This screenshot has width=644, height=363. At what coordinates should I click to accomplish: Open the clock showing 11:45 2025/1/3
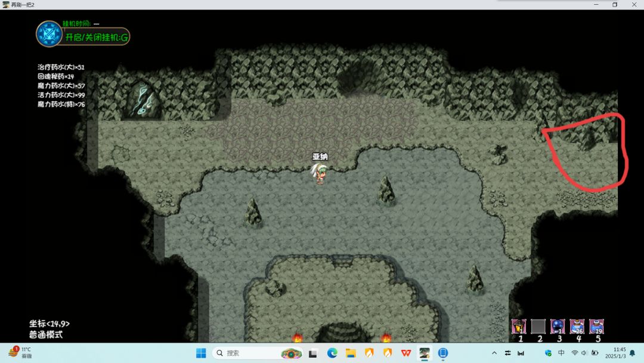tap(615, 353)
